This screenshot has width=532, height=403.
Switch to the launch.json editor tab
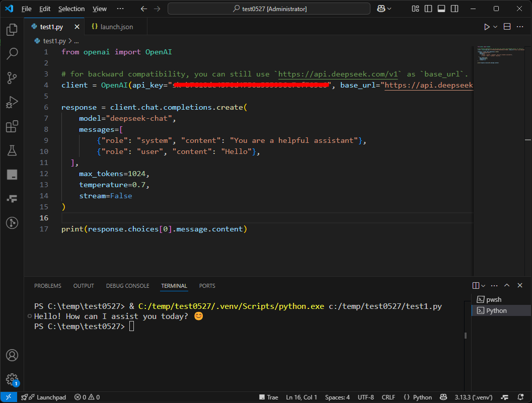116,27
